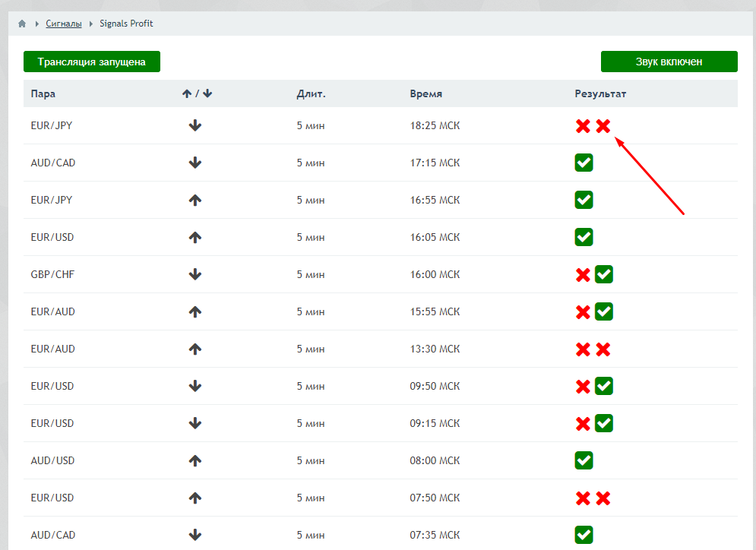Screen dimensions: 756x550
Task: Click the green checkmark in the 16:55 МСК row
Action: click(x=584, y=200)
